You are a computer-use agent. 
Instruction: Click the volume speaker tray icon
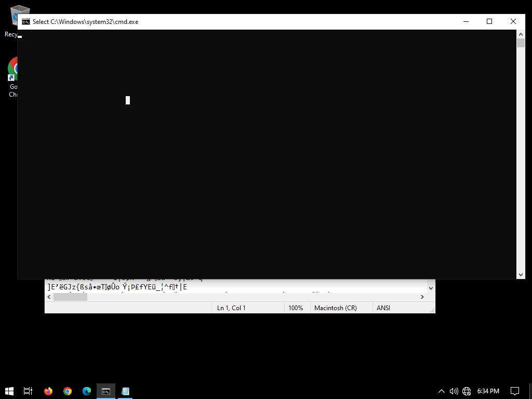454,391
